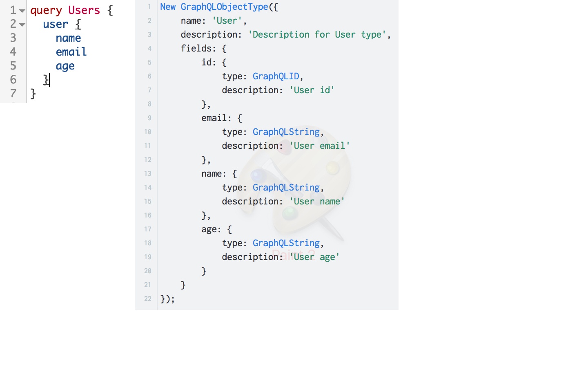
Task: Click the GraphQLString token on line 10
Action: (x=286, y=132)
